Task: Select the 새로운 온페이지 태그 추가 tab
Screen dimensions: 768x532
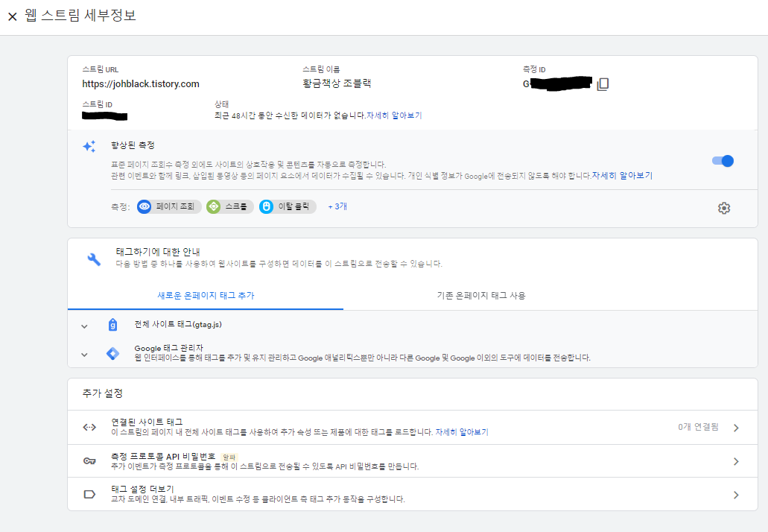Action: (x=206, y=295)
